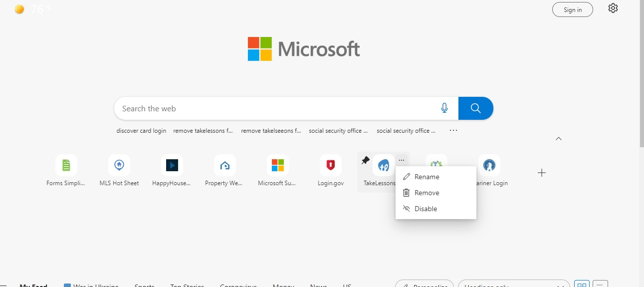The height and width of the screenshot is (287, 644).
Task: Click the Personalize feed button
Action: (425, 285)
